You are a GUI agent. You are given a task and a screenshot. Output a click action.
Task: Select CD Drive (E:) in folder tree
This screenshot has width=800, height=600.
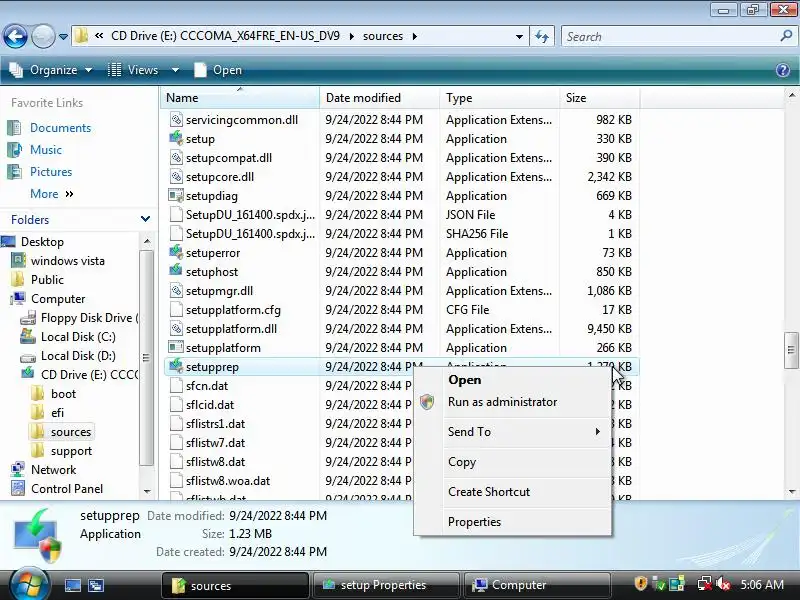tap(89, 374)
